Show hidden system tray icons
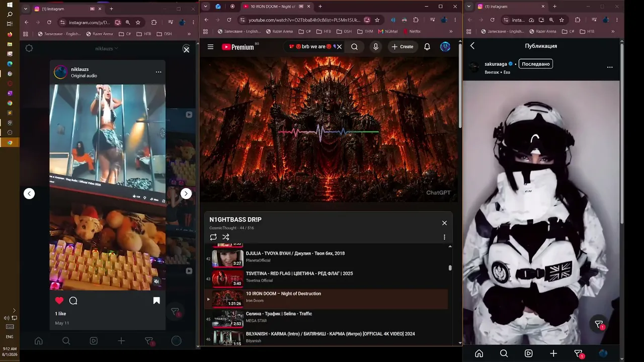 pyautogui.click(x=14, y=310)
